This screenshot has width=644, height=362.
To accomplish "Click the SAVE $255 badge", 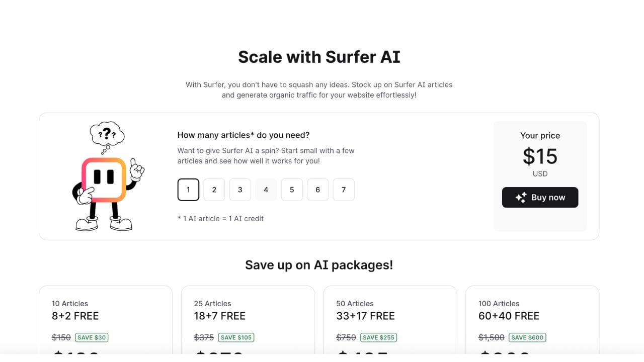I will pos(378,337).
